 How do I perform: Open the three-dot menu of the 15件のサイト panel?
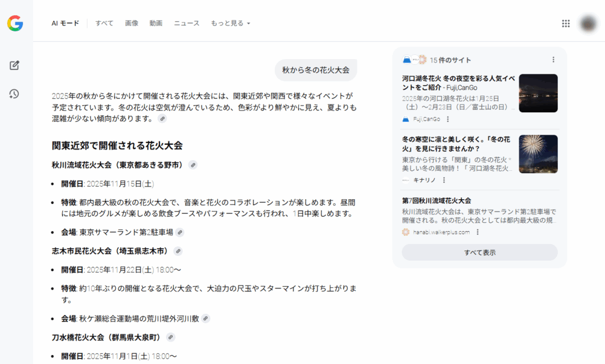[553, 60]
